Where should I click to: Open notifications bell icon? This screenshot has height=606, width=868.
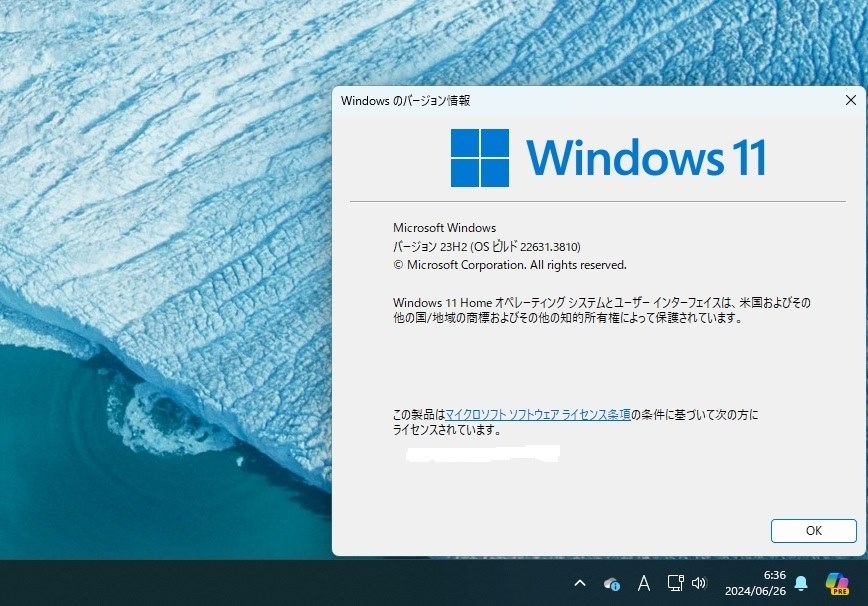point(801,583)
